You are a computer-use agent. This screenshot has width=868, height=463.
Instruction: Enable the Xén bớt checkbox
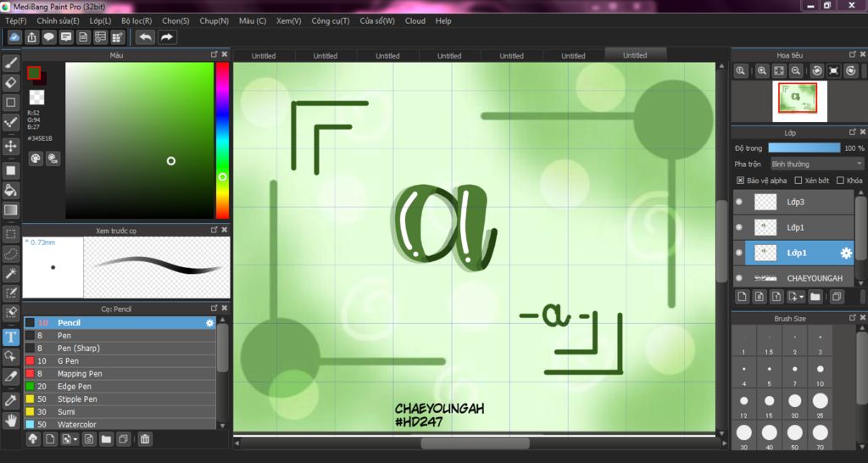[798, 181]
